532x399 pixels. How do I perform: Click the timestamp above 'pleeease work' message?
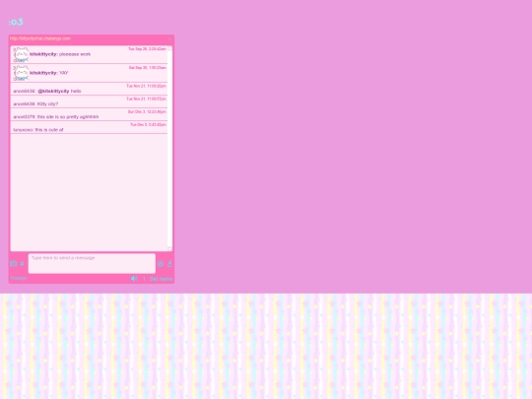pos(147,49)
